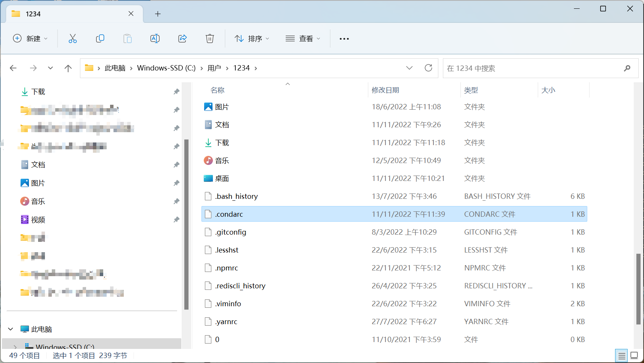The image size is (644, 363).
Task: Expand 此电脑 in the navigation pane
Action: 10,329
